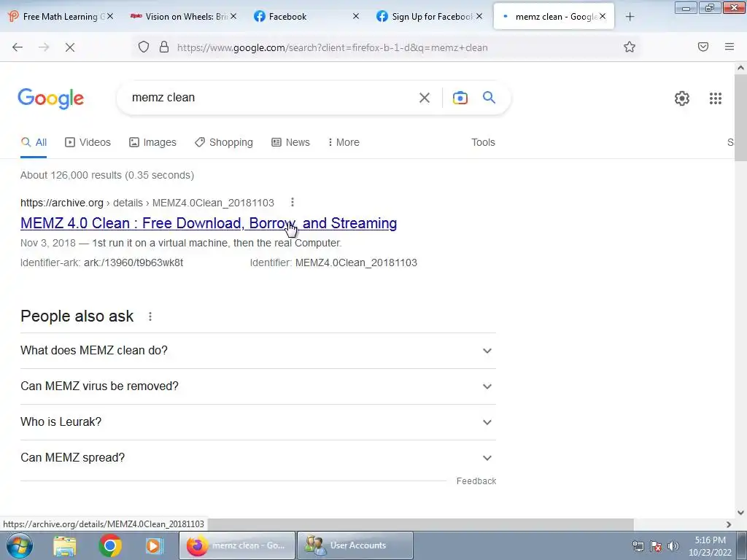Image resolution: width=747 pixels, height=560 pixels.
Task: Click the vertical scrollbar up arrow
Action: (741, 68)
